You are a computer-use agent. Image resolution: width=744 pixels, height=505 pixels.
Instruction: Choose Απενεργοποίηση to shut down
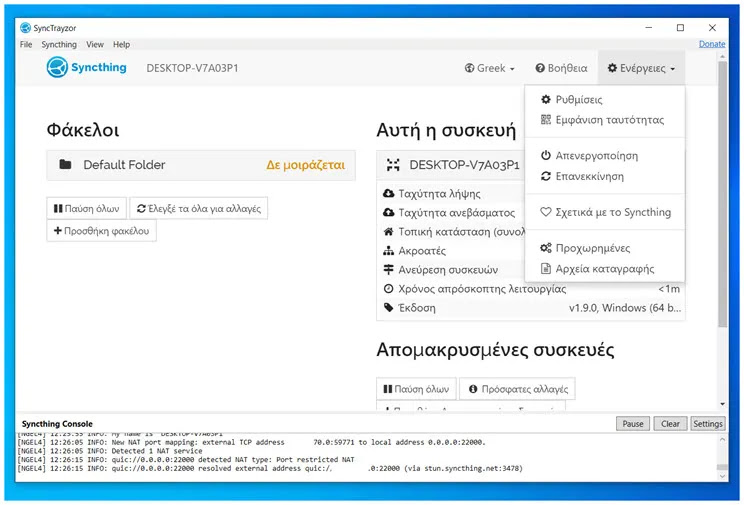(x=604, y=155)
